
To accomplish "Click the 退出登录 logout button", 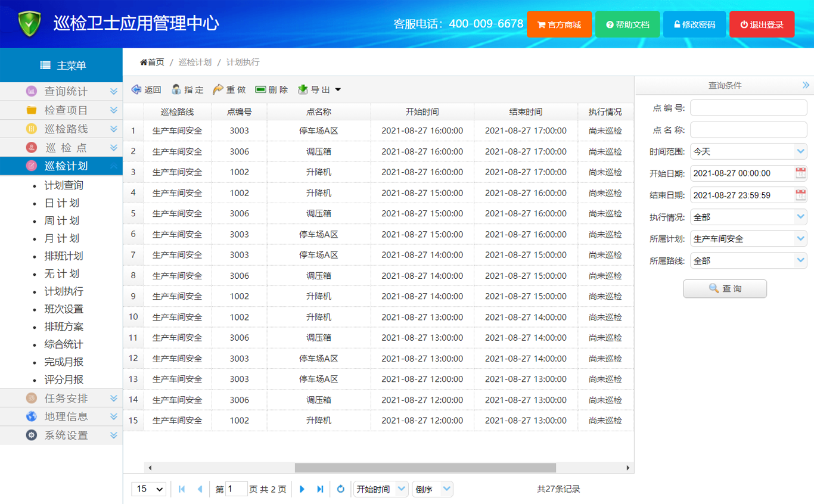I will pyautogui.click(x=762, y=24).
